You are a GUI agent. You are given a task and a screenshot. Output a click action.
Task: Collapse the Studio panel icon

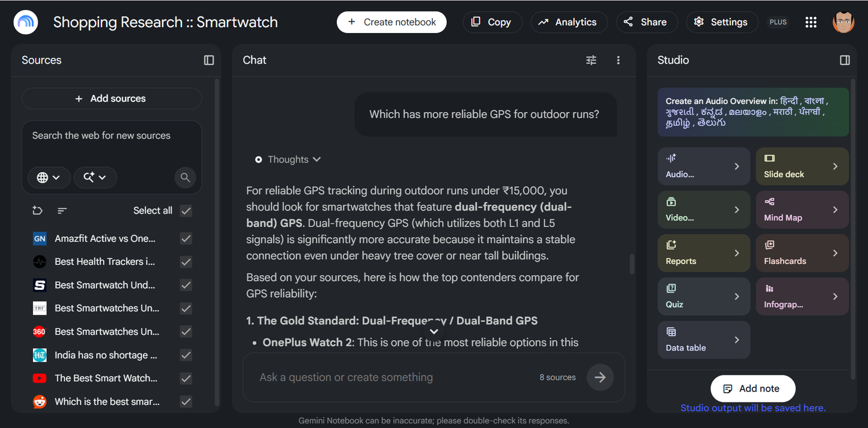click(845, 60)
